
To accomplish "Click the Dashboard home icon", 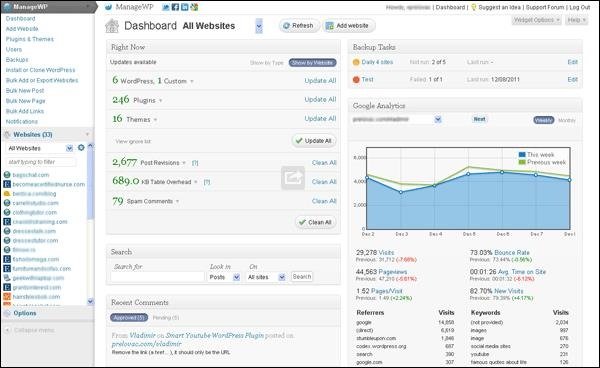I will click(112, 26).
